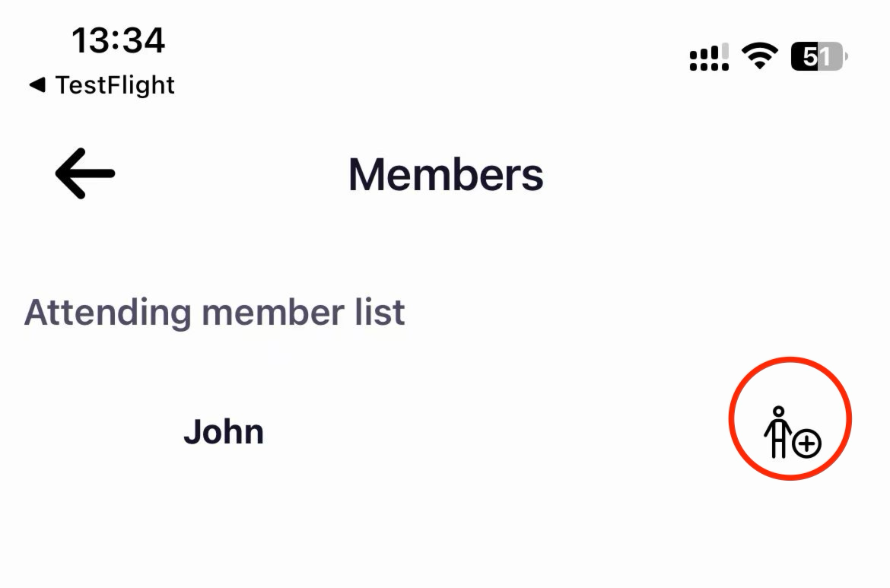Return to TestFlight via status bar link
Screen dimensions: 890x588
tap(102, 85)
